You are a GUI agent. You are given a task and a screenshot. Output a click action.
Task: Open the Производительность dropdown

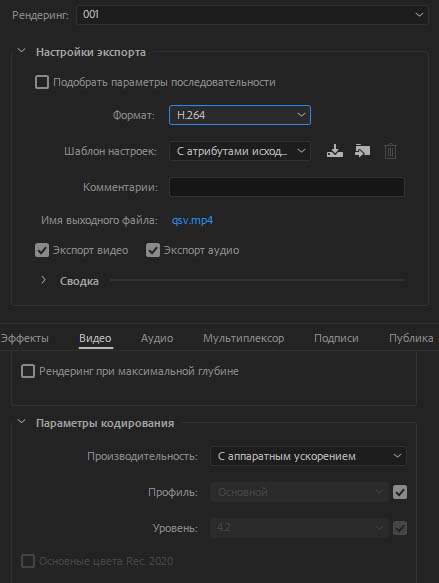(308, 456)
